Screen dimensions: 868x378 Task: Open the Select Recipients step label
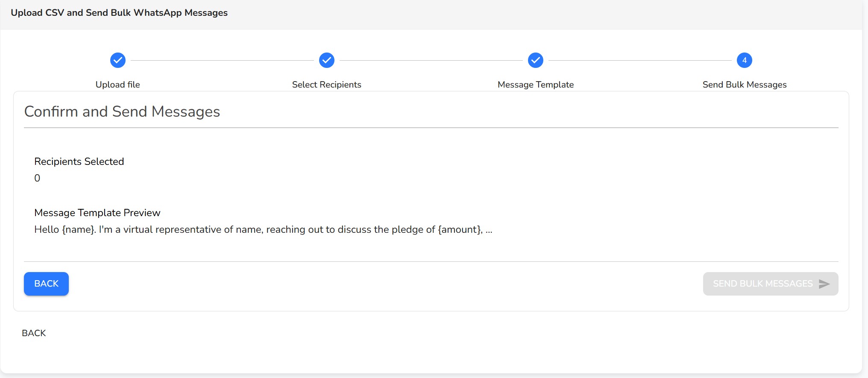tap(327, 85)
